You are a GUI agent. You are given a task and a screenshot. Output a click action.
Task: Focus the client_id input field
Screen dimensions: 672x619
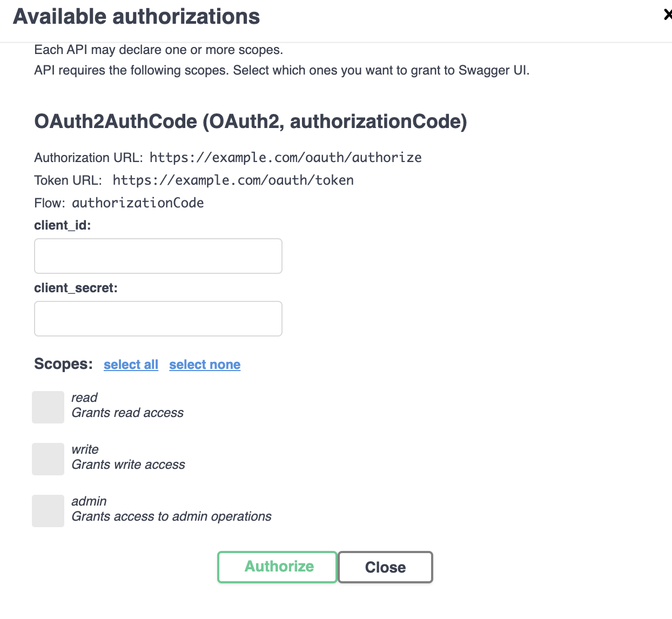tap(158, 256)
